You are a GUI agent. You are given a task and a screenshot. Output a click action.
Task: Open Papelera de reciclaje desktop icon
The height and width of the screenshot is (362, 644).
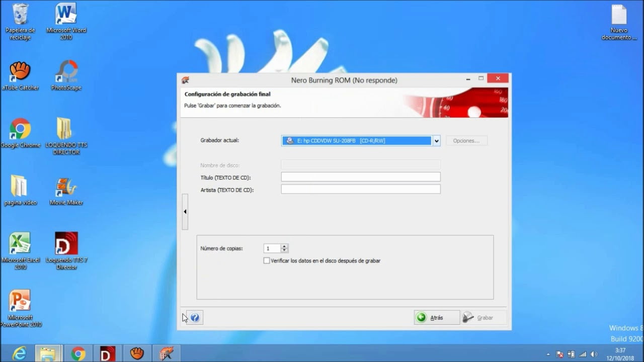point(20,22)
